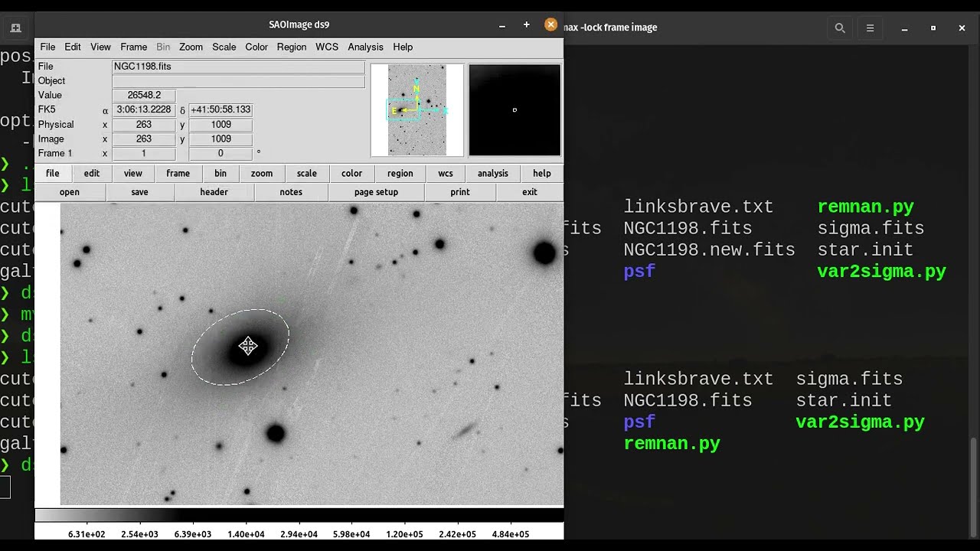980x551 pixels.
Task: Click the terminal scrollbar
Action: click(x=974, y=487)
